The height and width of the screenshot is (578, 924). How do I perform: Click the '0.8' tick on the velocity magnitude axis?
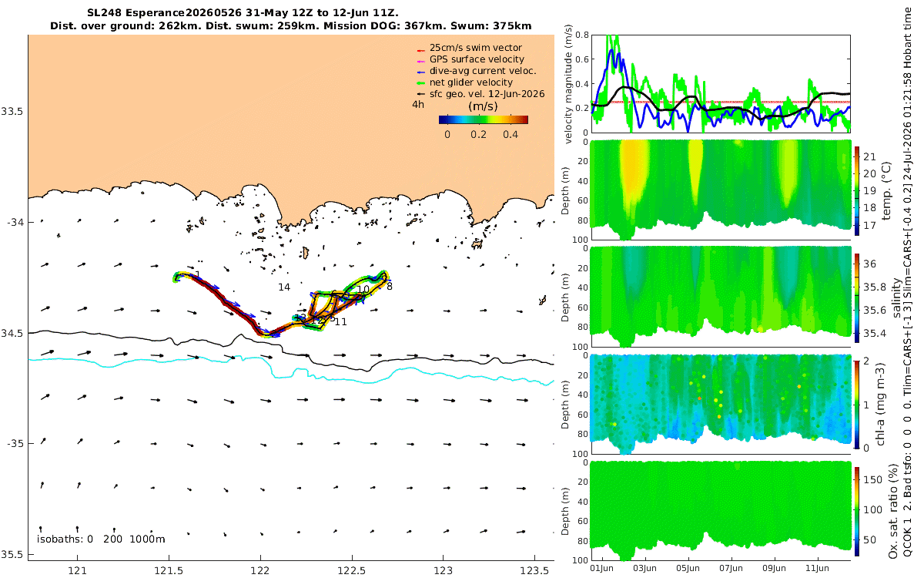(581, 35)
